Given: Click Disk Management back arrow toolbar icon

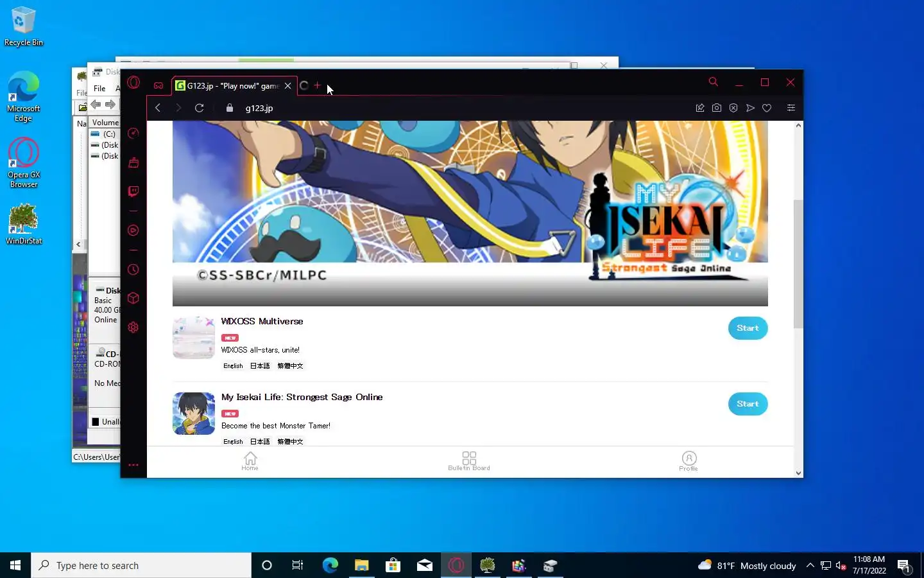Looking at the screenshot, I should (x=96, y=104).
